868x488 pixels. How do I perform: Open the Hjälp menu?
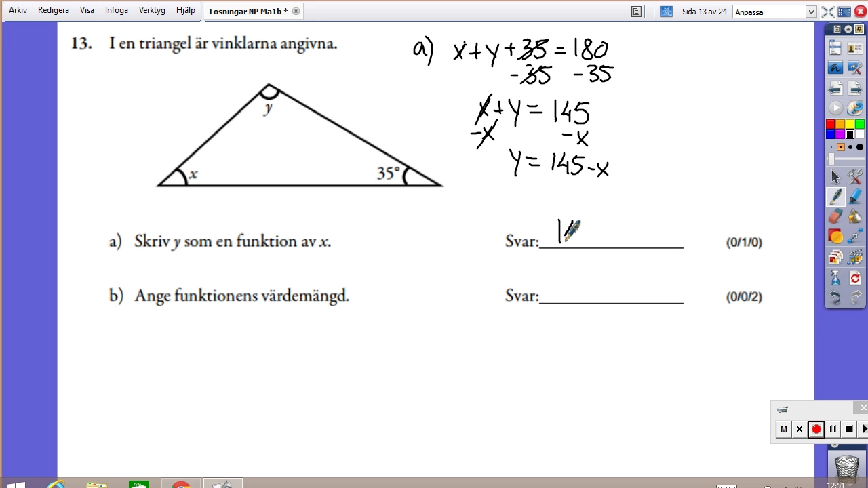click(x=185, y=10)
